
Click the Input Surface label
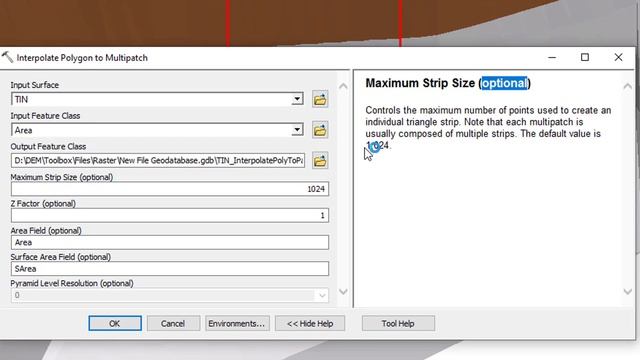coord(35,85)
